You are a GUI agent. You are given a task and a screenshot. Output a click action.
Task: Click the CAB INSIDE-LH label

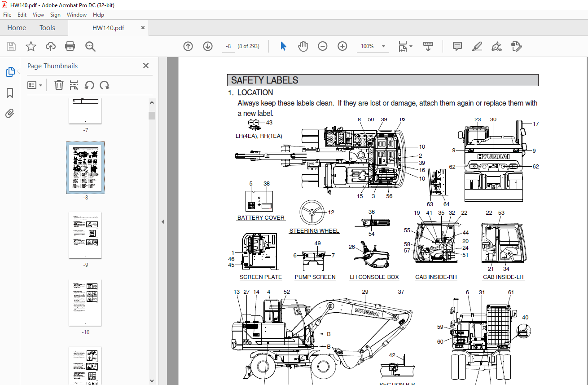point(503,277)
